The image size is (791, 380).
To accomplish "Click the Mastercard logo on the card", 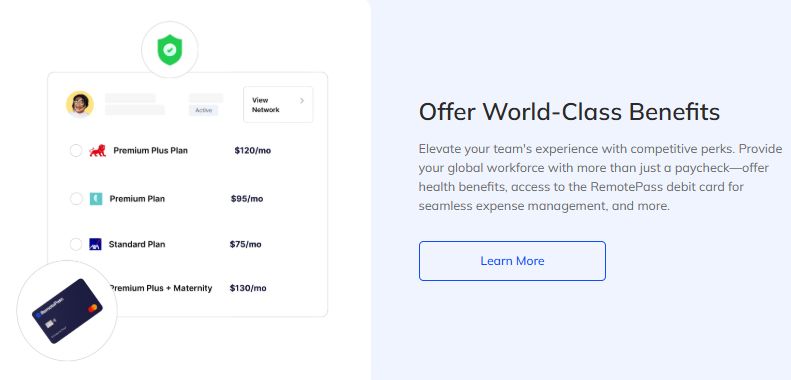I will [x=93, y=307].
